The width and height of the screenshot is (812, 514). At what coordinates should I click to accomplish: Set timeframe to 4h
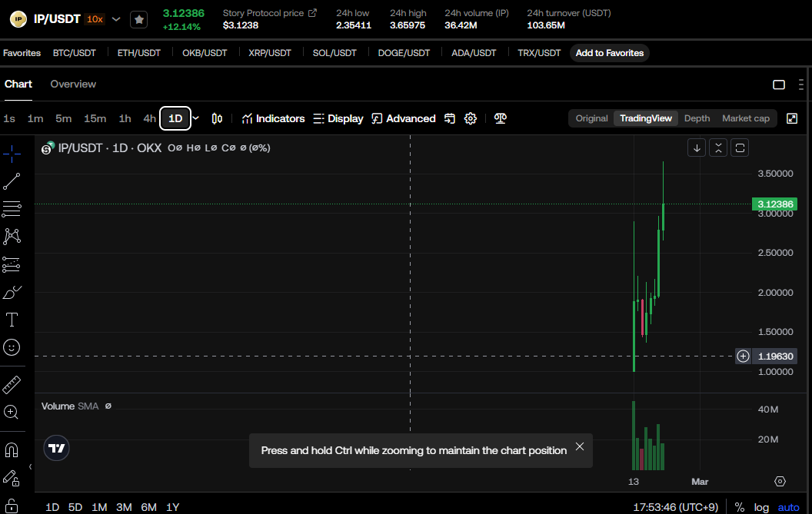(150, 118)
